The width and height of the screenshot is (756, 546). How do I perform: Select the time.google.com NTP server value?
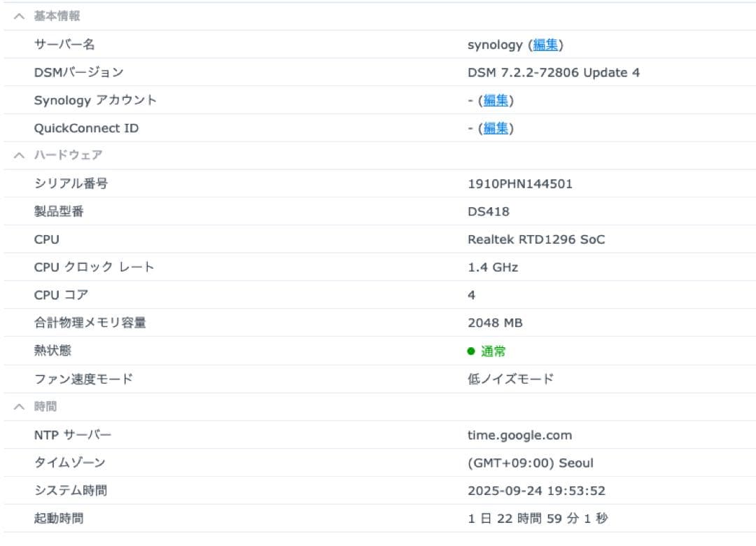tap(521, 435)
